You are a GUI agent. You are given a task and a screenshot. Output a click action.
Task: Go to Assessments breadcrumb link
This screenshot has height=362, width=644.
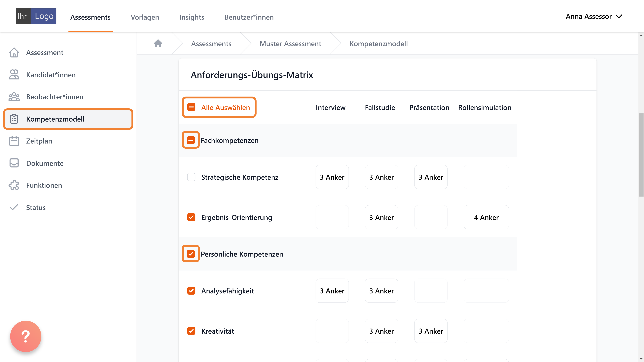pyautogui.click(x=211, y=43)
